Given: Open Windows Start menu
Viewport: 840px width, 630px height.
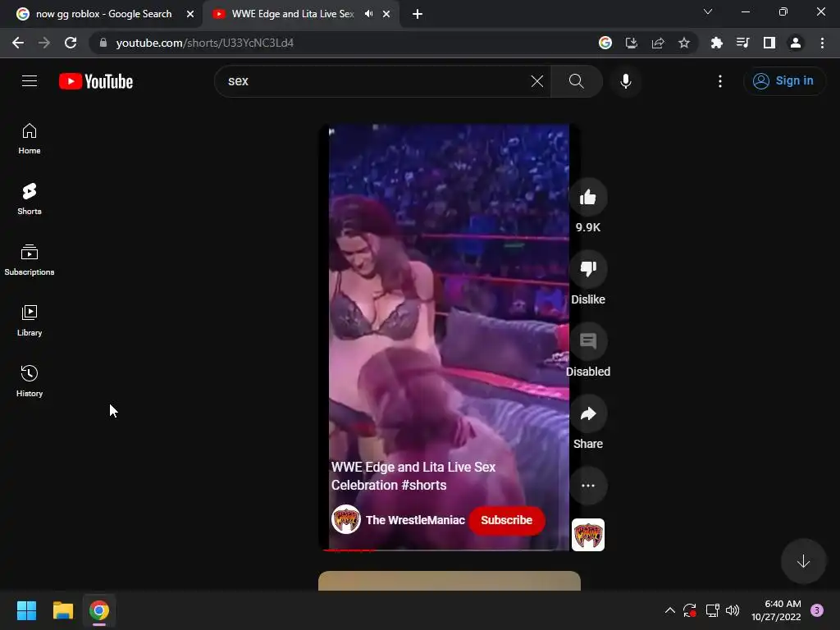Looking at the screenshot, I should click(x=26, y=610).
